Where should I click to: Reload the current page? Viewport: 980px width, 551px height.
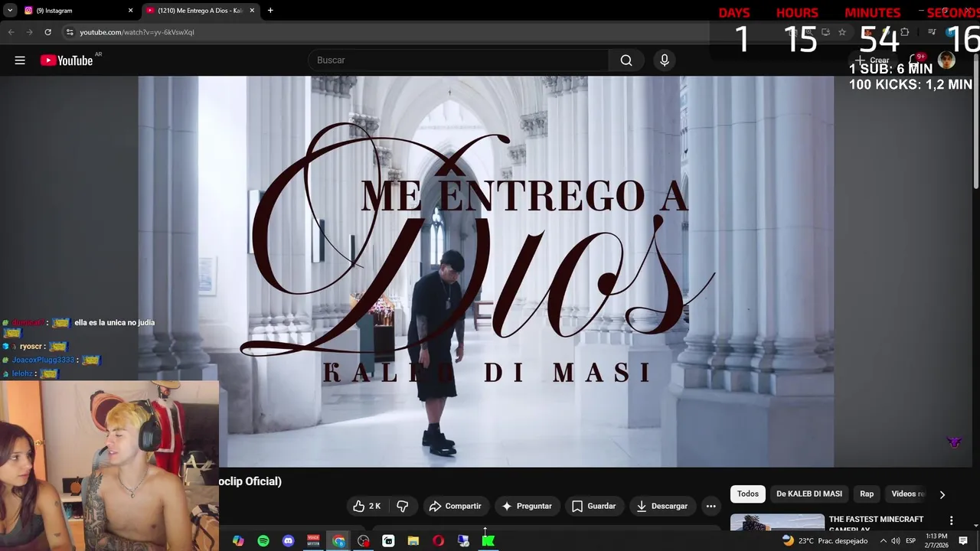coord(47,32)
